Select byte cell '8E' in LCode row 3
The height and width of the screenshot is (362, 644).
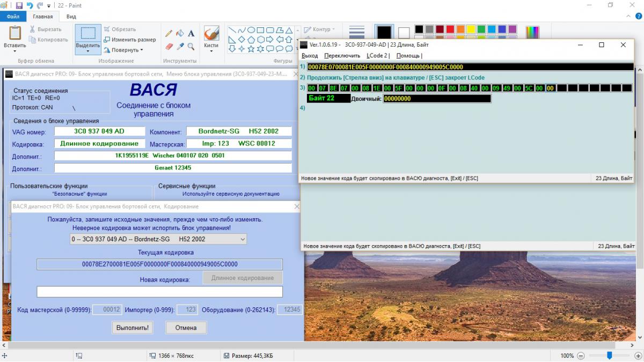coord(333,88)
